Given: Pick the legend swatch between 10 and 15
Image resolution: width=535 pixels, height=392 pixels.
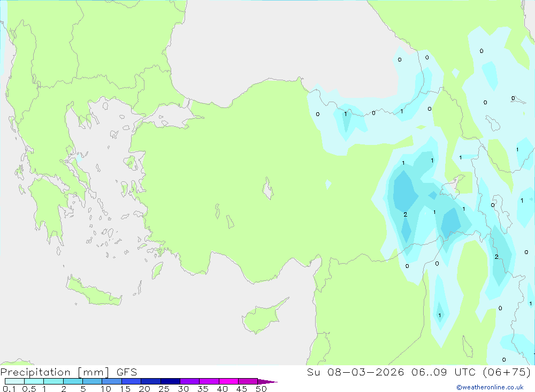Looking at the screenshot, I should point(112,381).
